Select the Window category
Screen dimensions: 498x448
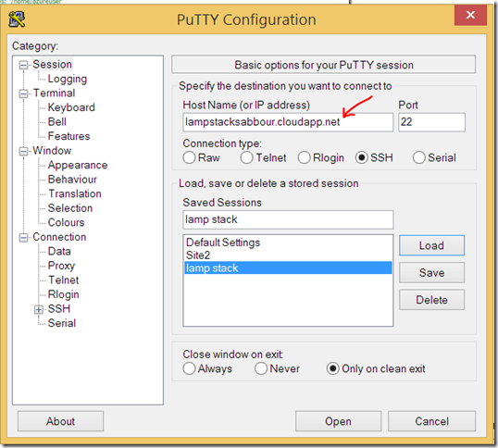(52, 151)
